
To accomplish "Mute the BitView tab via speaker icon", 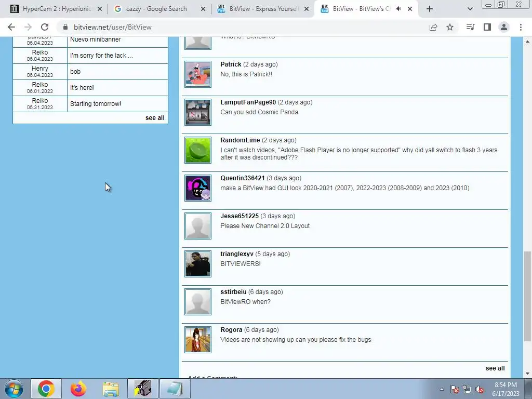I will click(399, 9).
